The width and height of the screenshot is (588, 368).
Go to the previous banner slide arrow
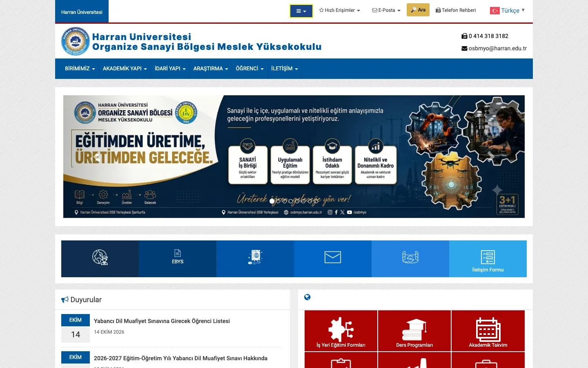[x=98, y=157]
